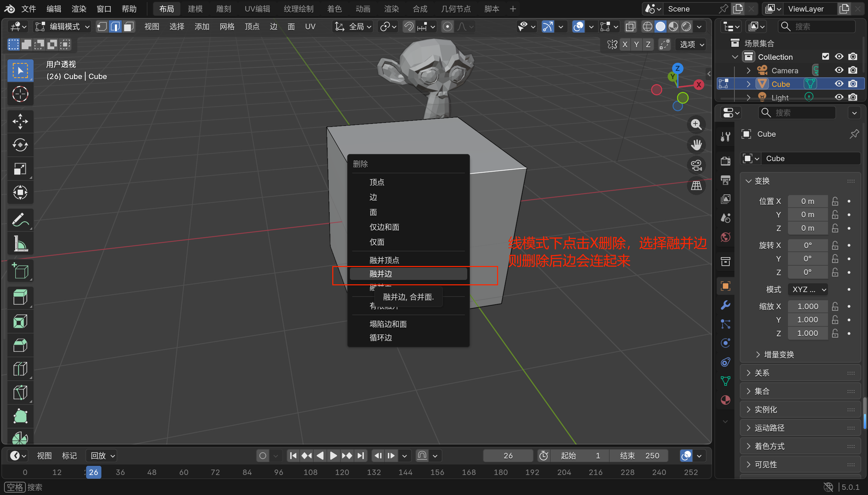The height and width of the screenshot is (495, 868).
Task: Select the Rotate tool
Action: [20, 145]
